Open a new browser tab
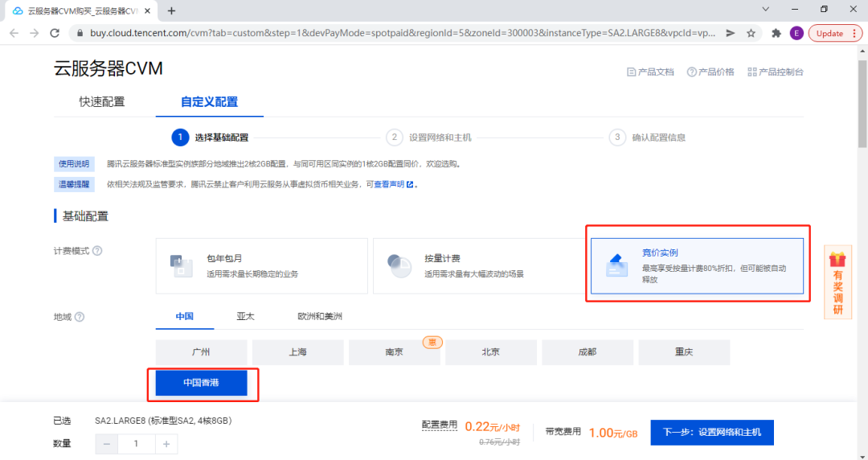This screenshot has height=460, width=868. coord(172,10)
